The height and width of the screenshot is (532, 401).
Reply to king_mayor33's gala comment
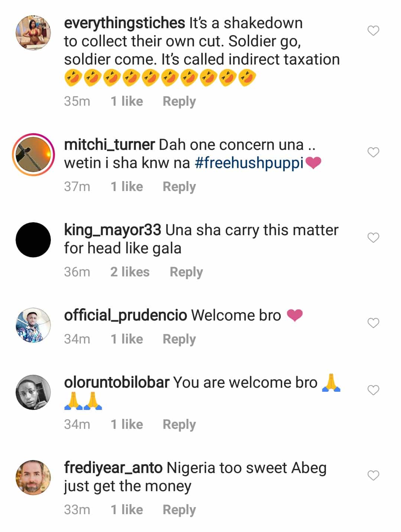click(186, 272)
